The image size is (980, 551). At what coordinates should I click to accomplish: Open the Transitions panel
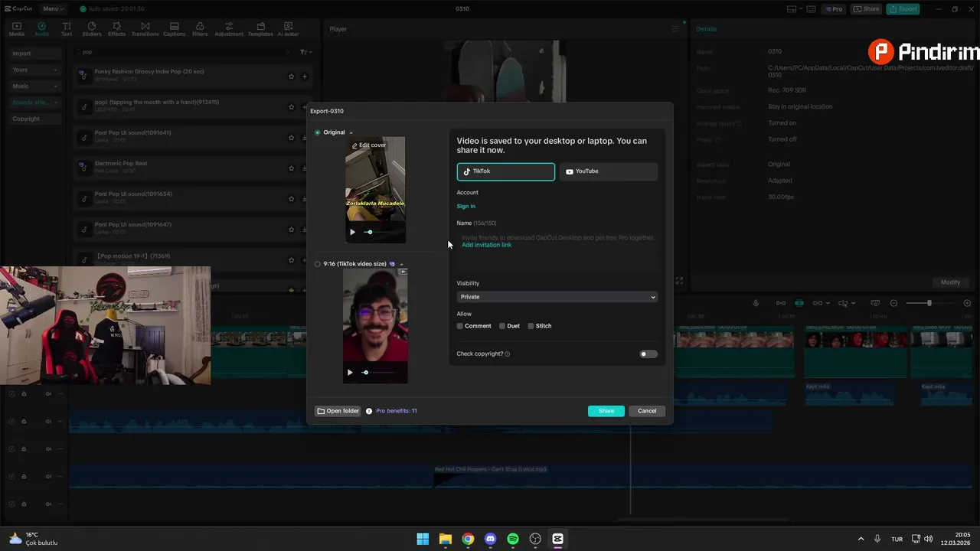coord(145,29)
